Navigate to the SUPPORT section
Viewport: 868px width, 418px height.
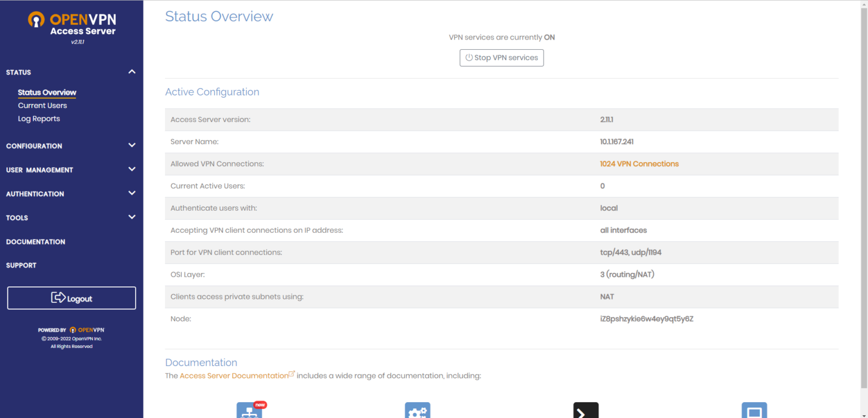coord(21,265)
